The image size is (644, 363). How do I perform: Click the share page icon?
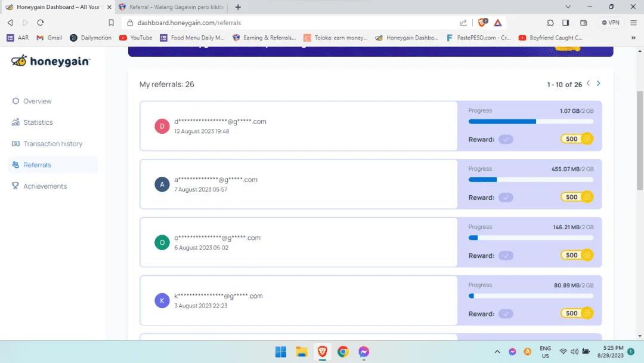tap(463, 23)
